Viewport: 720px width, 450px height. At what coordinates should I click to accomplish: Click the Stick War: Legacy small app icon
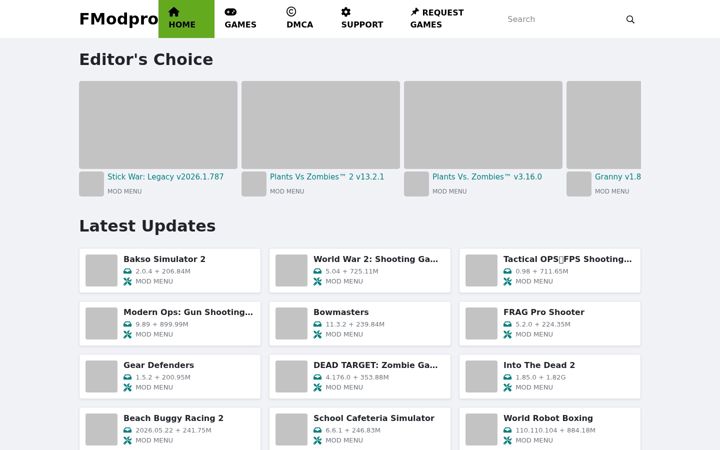pos(91,184)
